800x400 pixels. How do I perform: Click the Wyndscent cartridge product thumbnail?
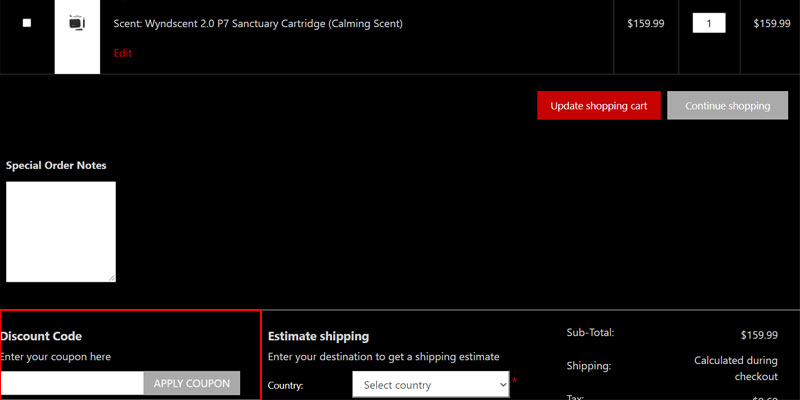pos(77,23)
